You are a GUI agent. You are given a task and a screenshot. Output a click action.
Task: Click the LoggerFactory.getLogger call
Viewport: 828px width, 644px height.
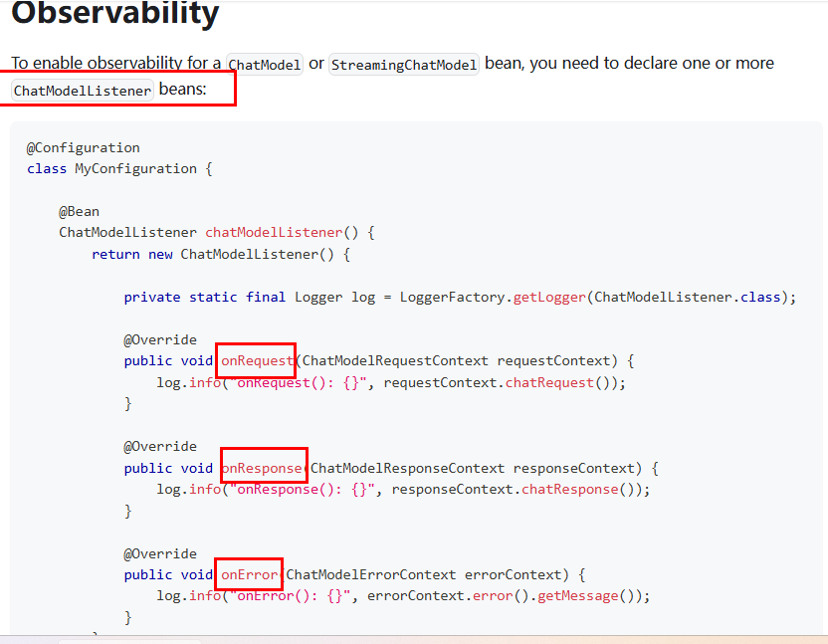coord(597,297)
